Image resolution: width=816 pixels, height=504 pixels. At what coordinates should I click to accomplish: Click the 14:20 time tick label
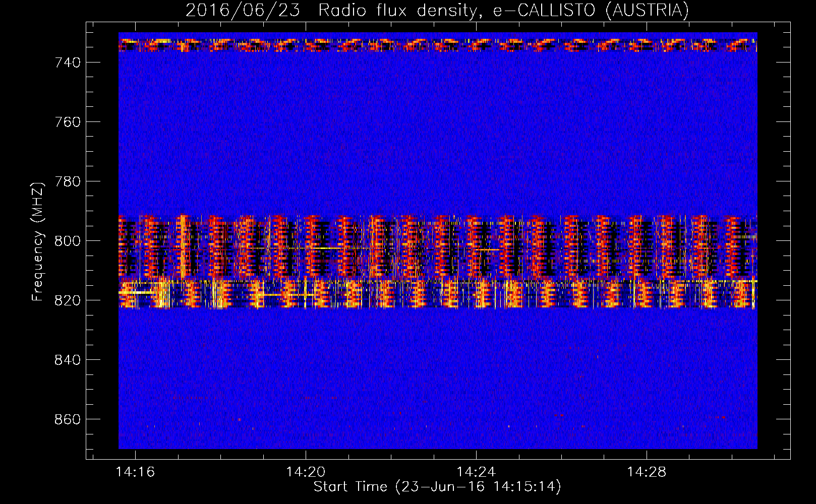point(306,472)
